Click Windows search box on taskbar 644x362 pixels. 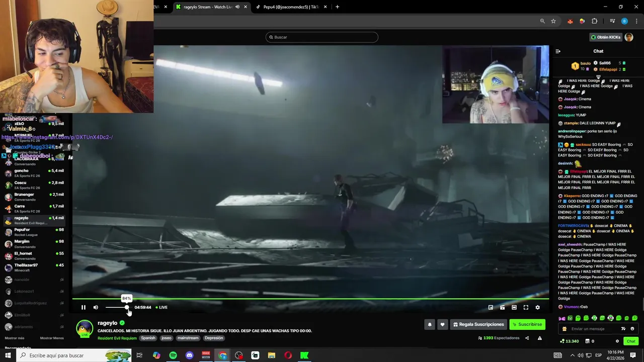pyautogui.click(x=74, y=355)
